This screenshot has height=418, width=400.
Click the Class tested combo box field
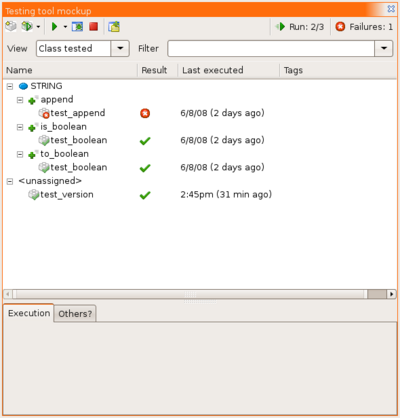(x=73, y=48)
